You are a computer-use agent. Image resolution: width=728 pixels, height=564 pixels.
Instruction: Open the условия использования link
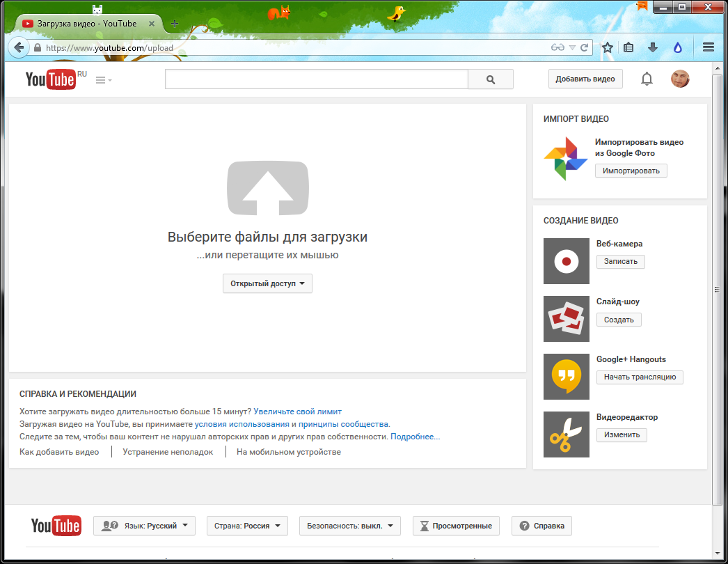tap(242, 424)
